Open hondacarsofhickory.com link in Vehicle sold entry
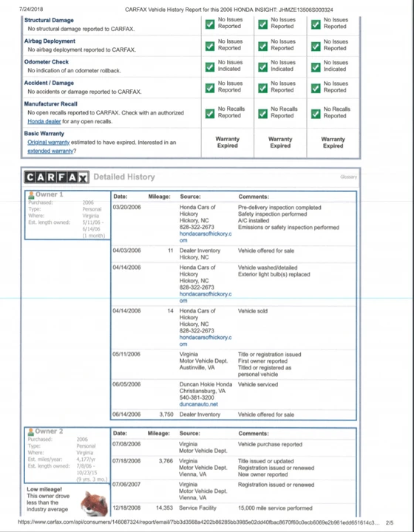This screenshot has height=532, width=414. [x=206, y=341]
